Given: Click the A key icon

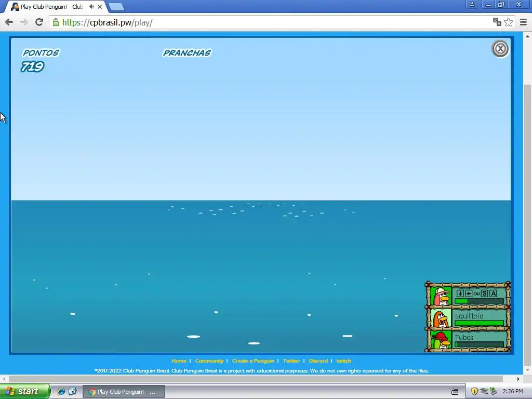Looking at the screenshot, I should [494, 294].
